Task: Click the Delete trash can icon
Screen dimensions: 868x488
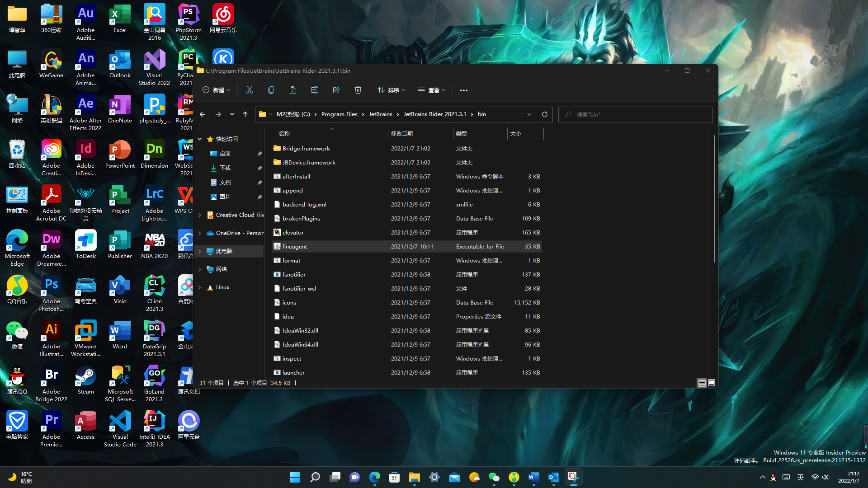Action: click(x=358, y=90)
